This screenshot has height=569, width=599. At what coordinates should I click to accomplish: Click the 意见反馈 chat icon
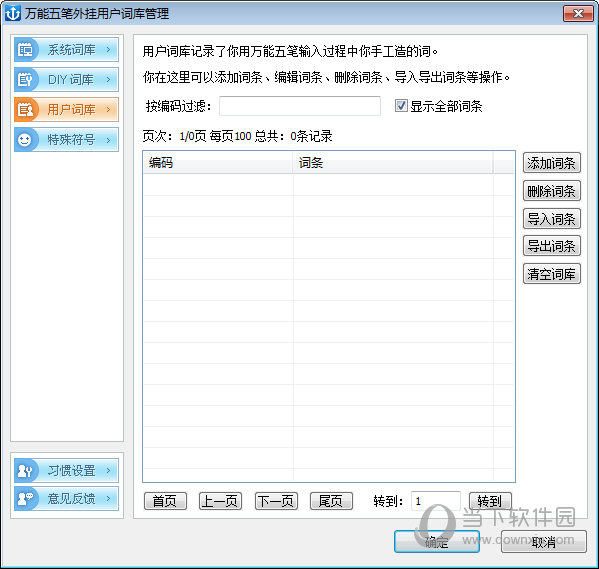(x=25, y=498)
